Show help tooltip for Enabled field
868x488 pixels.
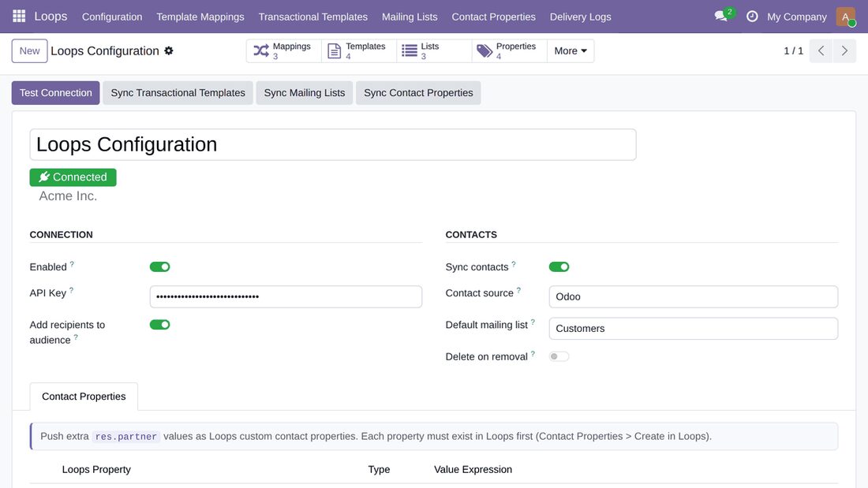[72, 264]
